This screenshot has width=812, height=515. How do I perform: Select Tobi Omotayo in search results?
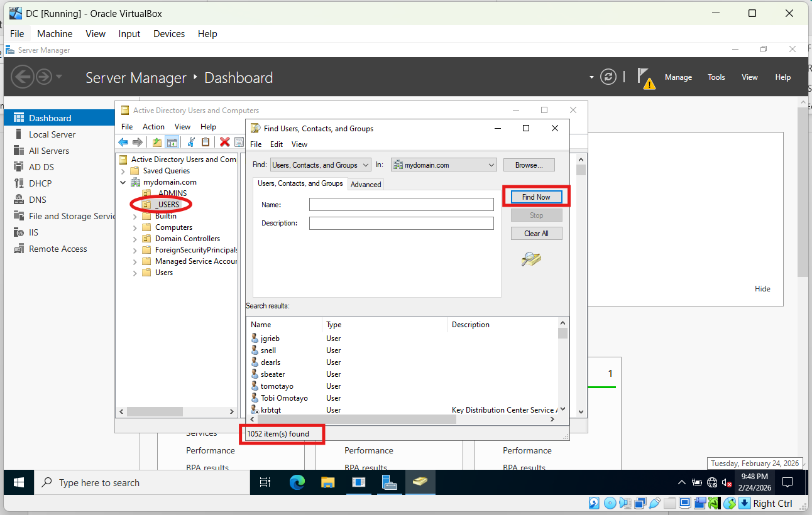click(279, 398)
